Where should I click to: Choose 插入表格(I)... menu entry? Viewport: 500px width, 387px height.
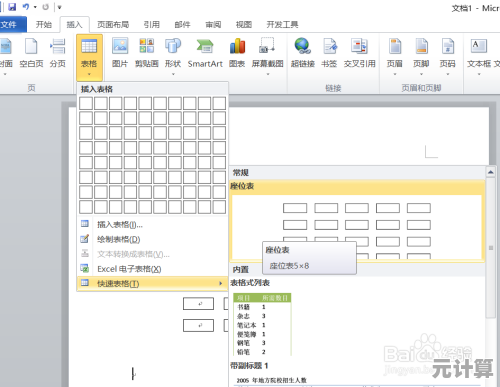point(152,225)
